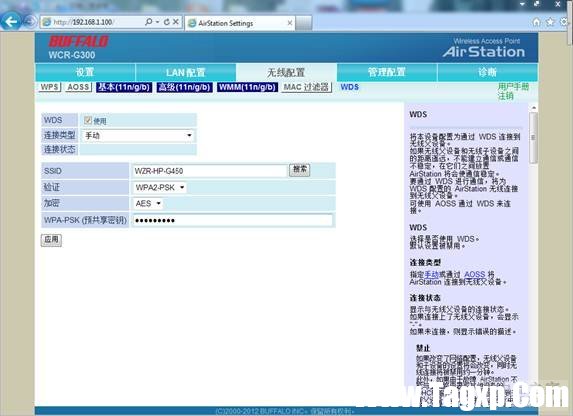Click the 搜索 button beside SSID
The width and height of the screenshot is (573, 416).
pyautogui.click(x=300, y=170)
